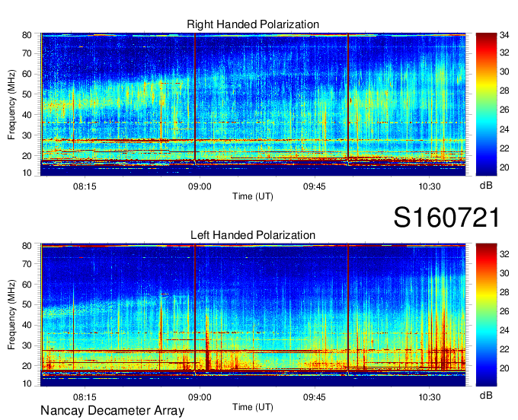The width and height of the screenshot is (518, 420).
Task: Click the 50 MHz tick on Left Handed plot
Action: (27, 305)
